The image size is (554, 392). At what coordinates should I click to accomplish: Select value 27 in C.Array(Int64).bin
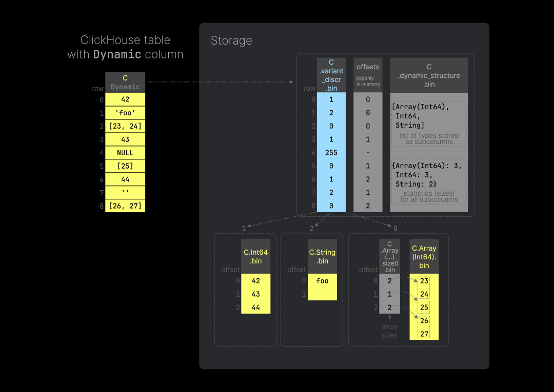tap(424, 334)
